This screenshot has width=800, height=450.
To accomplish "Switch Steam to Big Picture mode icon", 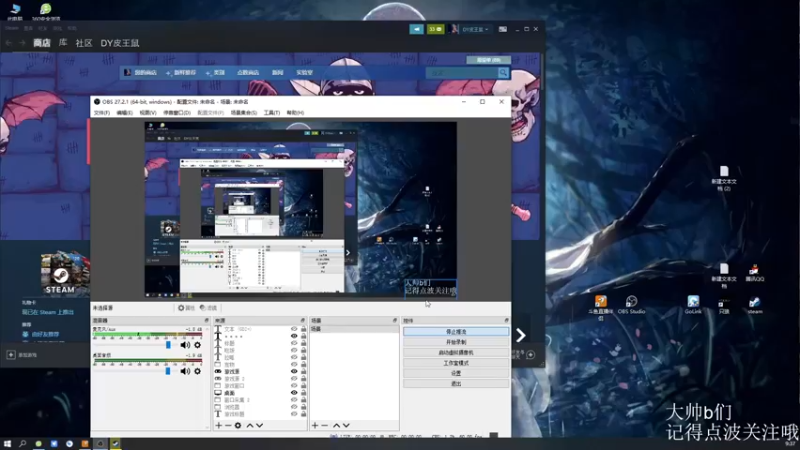I will [x=503, y=29].
